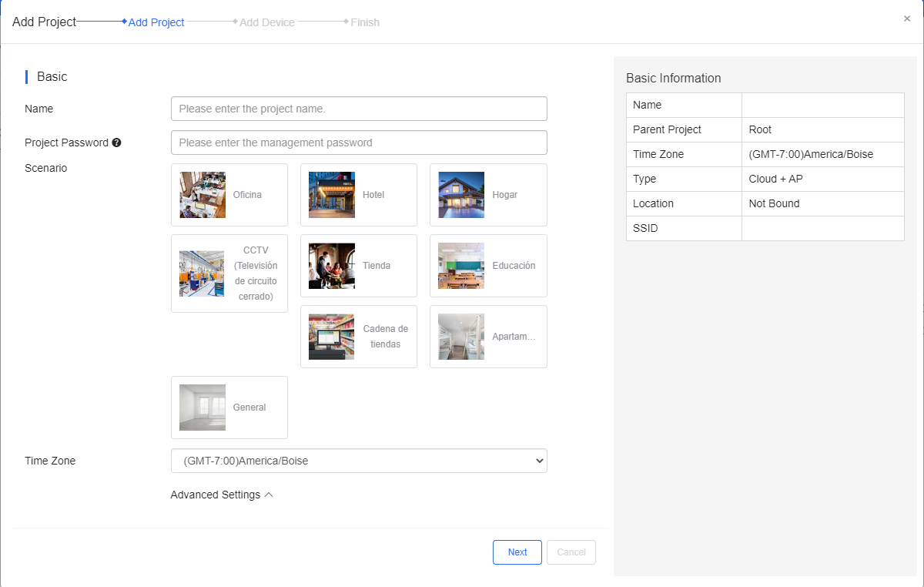Select the Apartamento scenario card
Image resolution: width=924 pixels, height=587 pixels.
click(x=488, y=337)
